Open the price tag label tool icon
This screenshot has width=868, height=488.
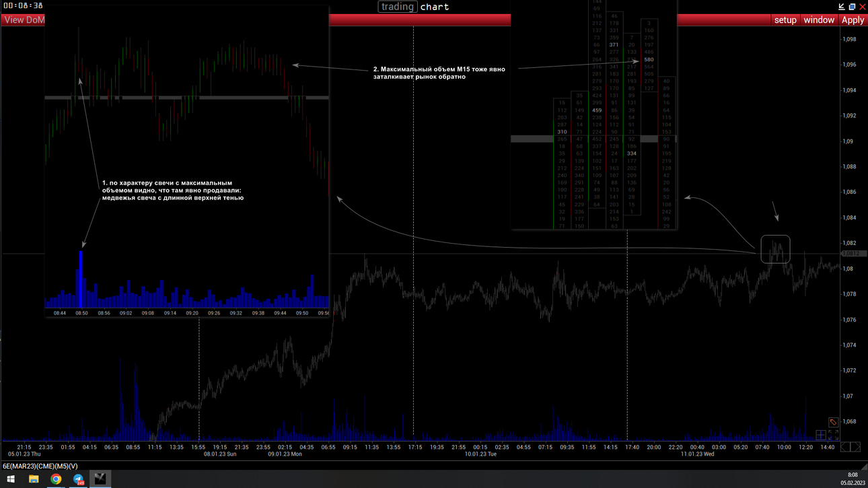(833, 422)
